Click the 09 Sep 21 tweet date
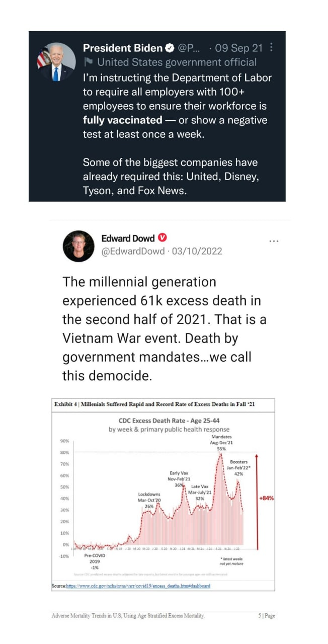328x644 pixels. [238, 48]
